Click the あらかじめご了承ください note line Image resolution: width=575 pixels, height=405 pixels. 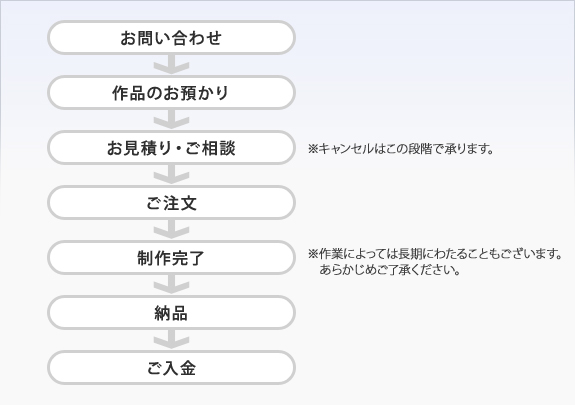point(390,270)
